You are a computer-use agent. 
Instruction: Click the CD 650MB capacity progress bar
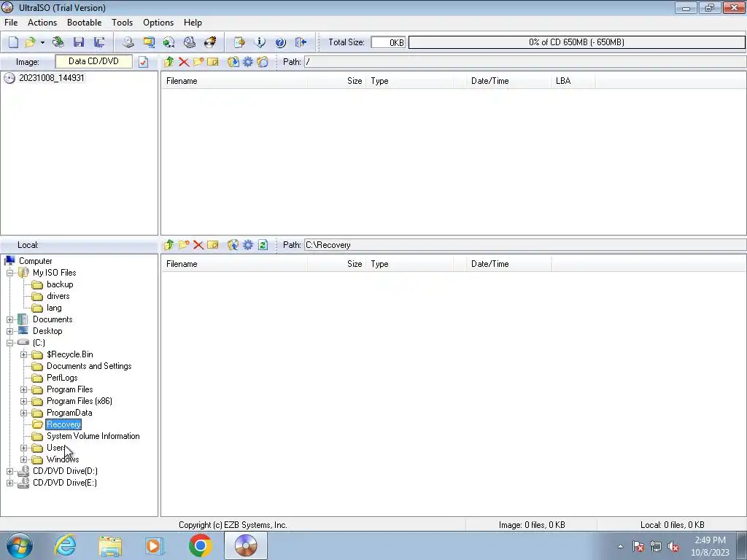click(576, 42)
